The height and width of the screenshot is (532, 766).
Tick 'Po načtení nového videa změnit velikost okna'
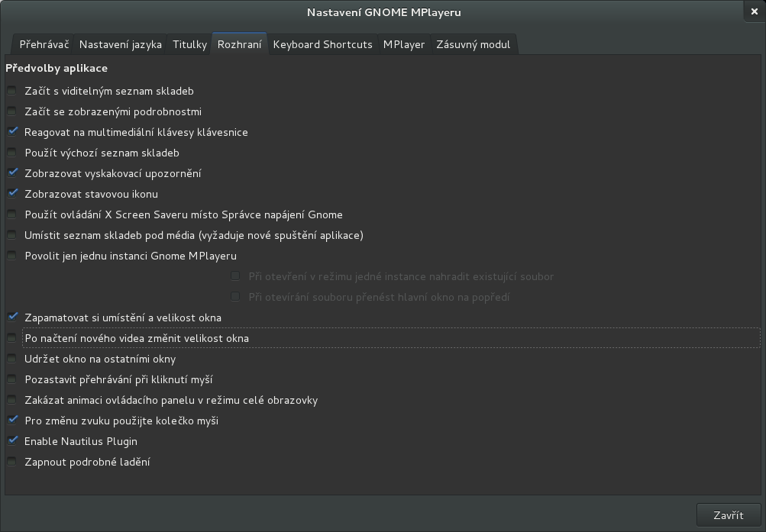pyautogui.click(x=11, y=337)
